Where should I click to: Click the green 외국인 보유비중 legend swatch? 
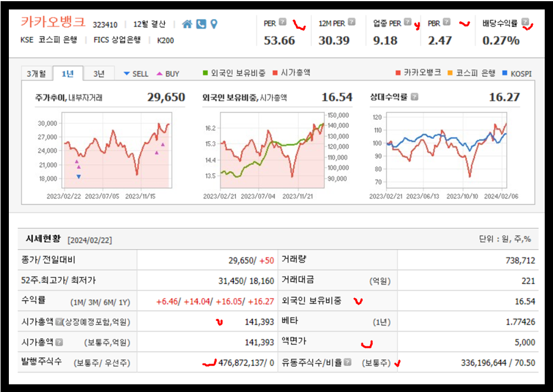(x=205, y=73)
